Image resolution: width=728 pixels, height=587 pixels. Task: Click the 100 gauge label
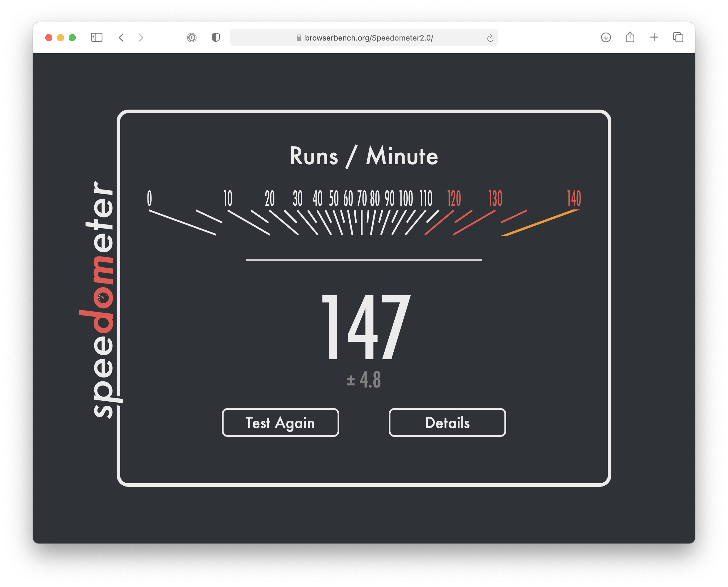click(x=406, y=199)
